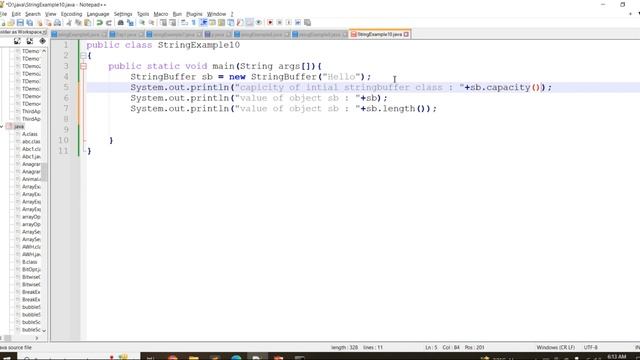This screenshot has height=360, width=640.
Task: Open the Encoding menu
Action: pos(71,14)
